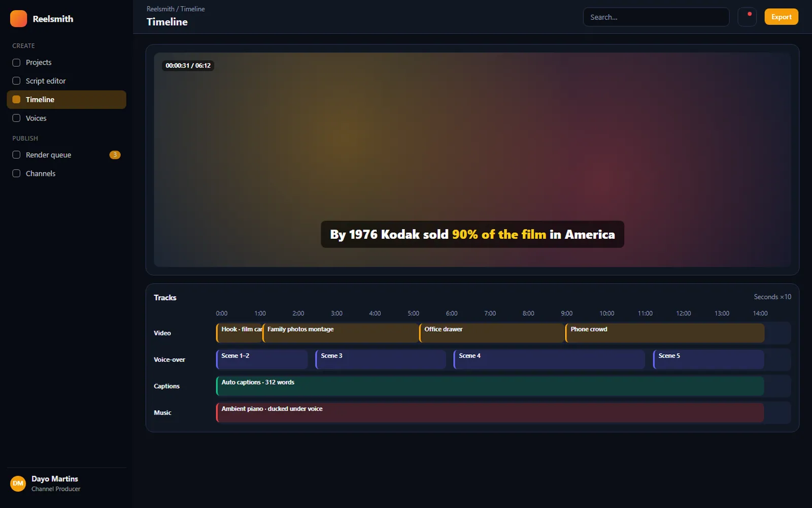
Task: Click the 6:00 ruler mark
Action: click(x=452, y=313)
